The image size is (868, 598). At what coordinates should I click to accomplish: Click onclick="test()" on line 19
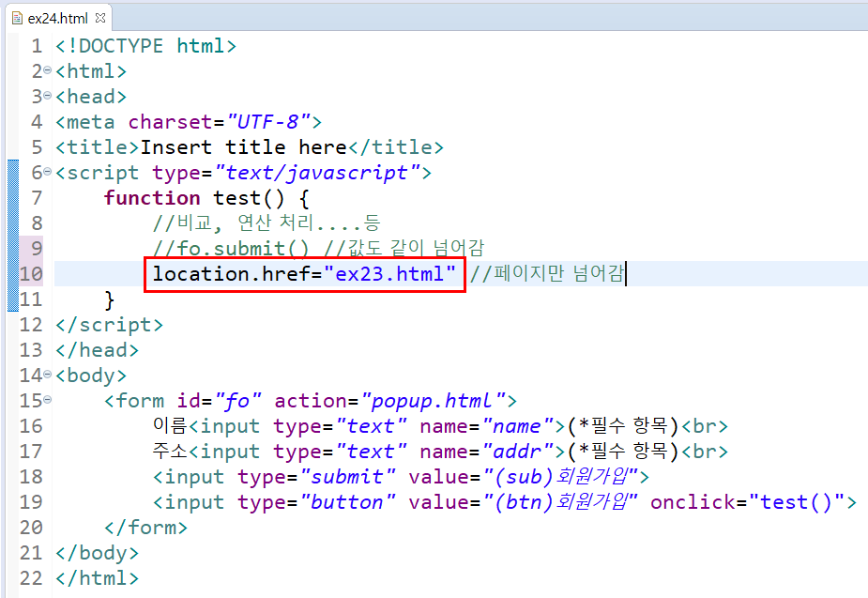pyautogui.click(x=747, y=503)
